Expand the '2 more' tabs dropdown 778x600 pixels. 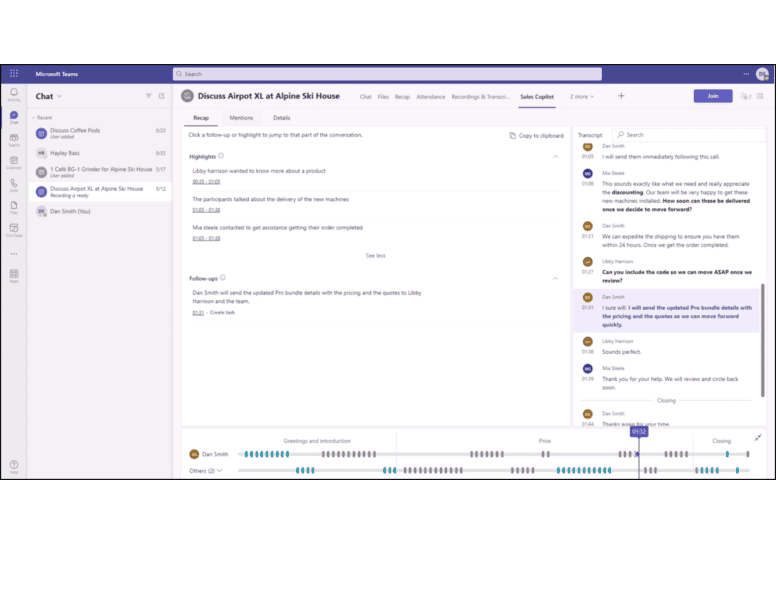click(x=582, y=97)
